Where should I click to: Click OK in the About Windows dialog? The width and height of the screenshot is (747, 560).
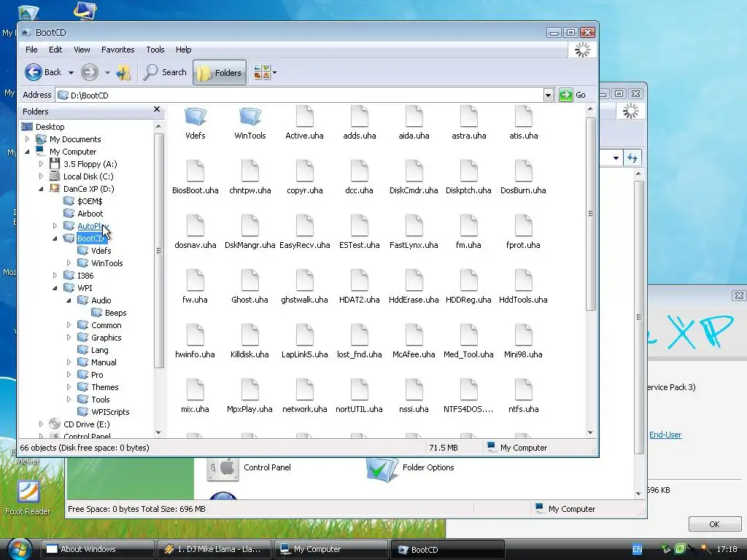coord(714,524)
